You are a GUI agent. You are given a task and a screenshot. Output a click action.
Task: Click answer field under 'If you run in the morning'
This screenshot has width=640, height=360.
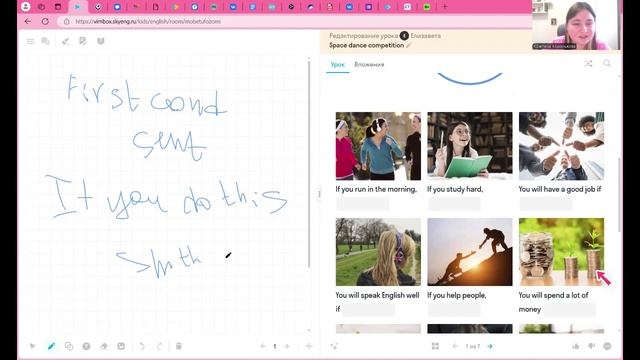(362, 203)
